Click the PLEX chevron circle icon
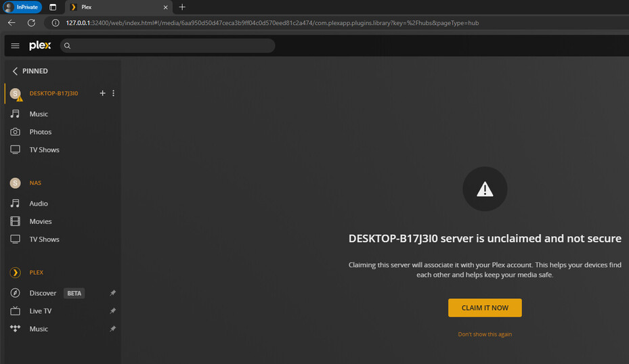This screenshot has height=364, width=629. click(16, 273)
